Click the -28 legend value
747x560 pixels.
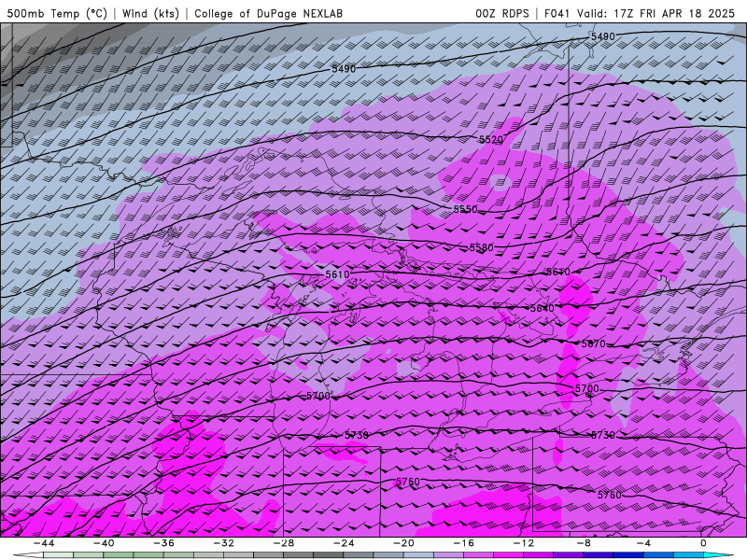(x=284, y=543)
